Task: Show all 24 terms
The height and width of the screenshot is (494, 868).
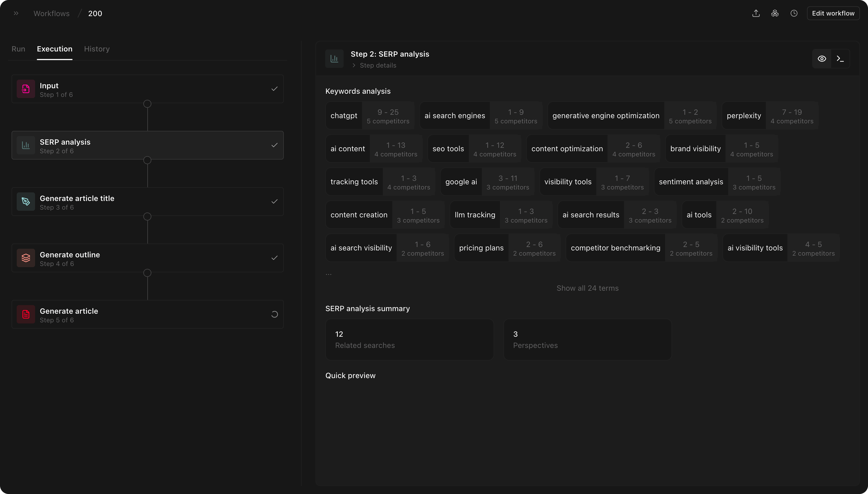Action: coord(587,288)
